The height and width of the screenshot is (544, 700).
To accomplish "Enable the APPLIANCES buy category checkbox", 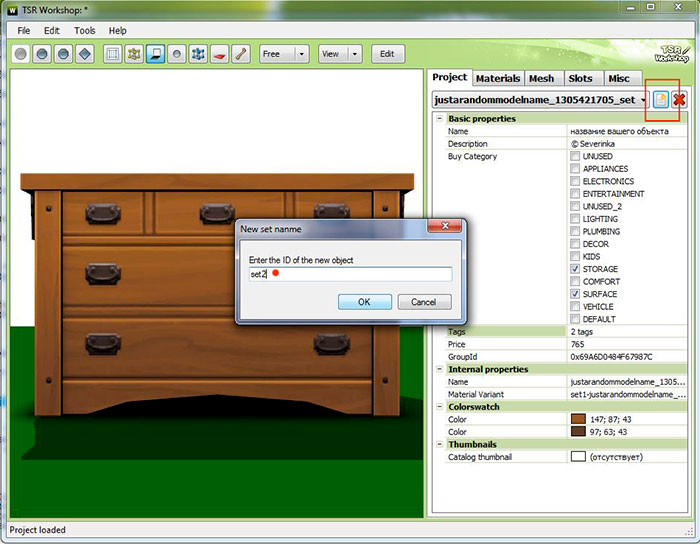I will [575, 169].
